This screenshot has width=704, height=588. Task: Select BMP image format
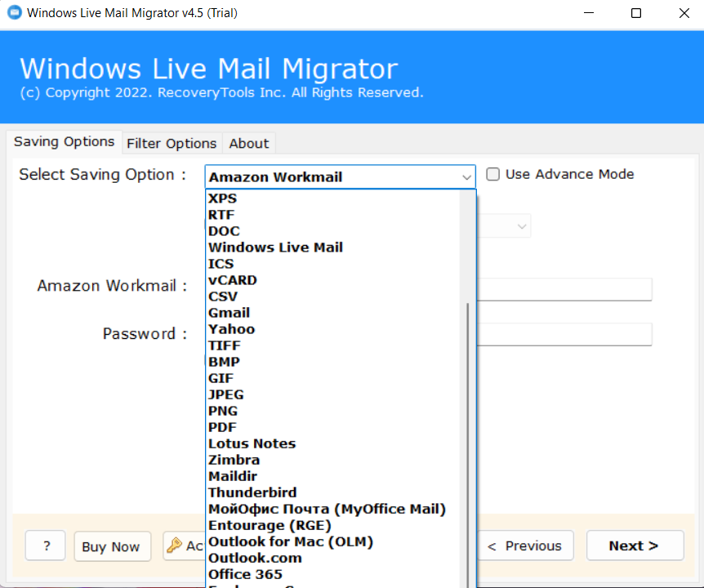[332, 362]
